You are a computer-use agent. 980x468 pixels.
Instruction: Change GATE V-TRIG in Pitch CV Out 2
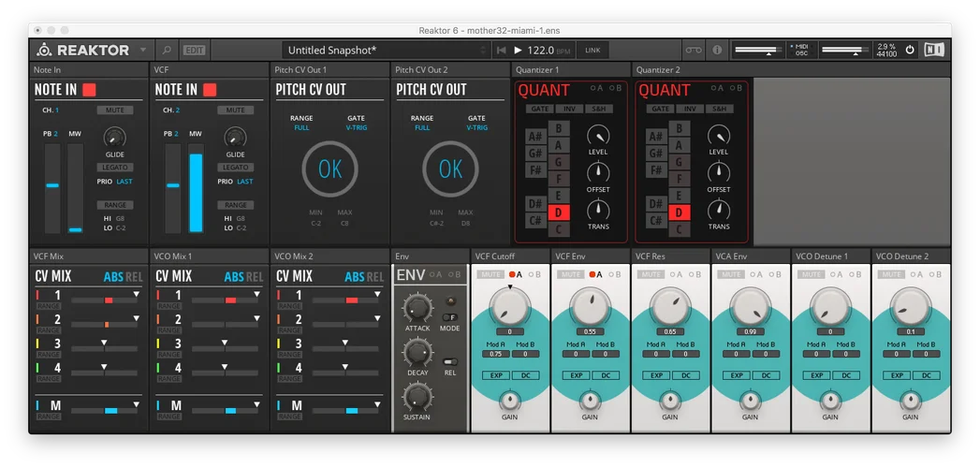[476, 128]
